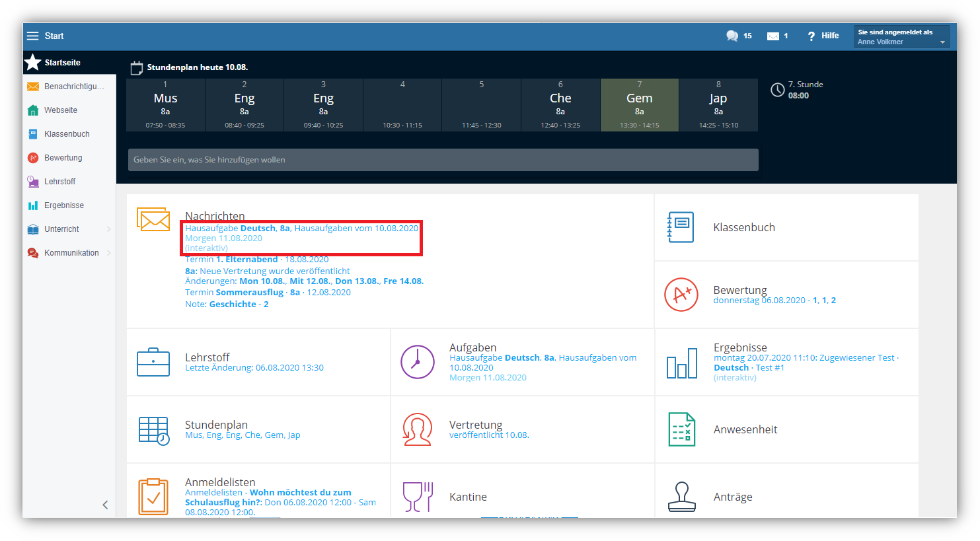The height and width of the screenshot is (541, 980).
Task: Open the Nachrichten heading
Action: pyautogui.click(x=215, y=216)
